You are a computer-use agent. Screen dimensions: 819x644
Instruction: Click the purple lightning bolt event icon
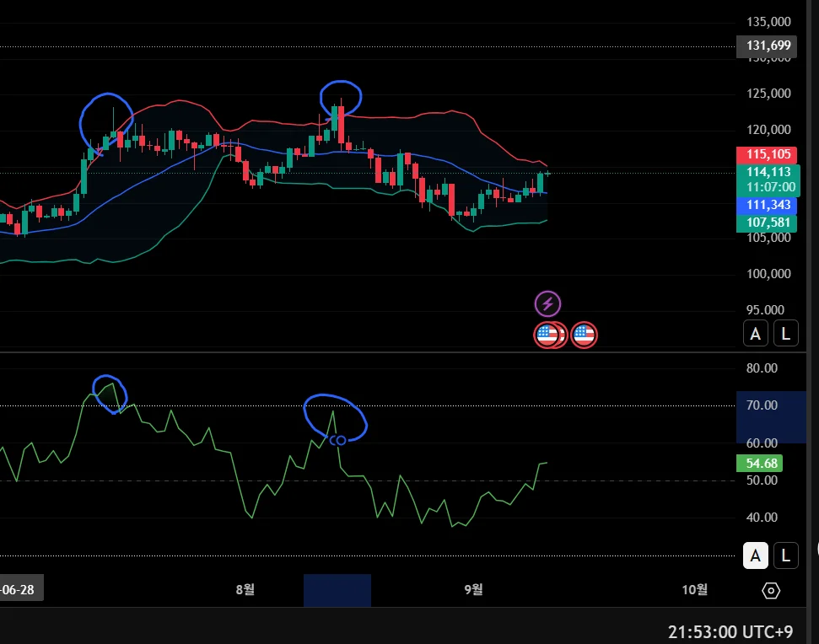coord(547,303)
